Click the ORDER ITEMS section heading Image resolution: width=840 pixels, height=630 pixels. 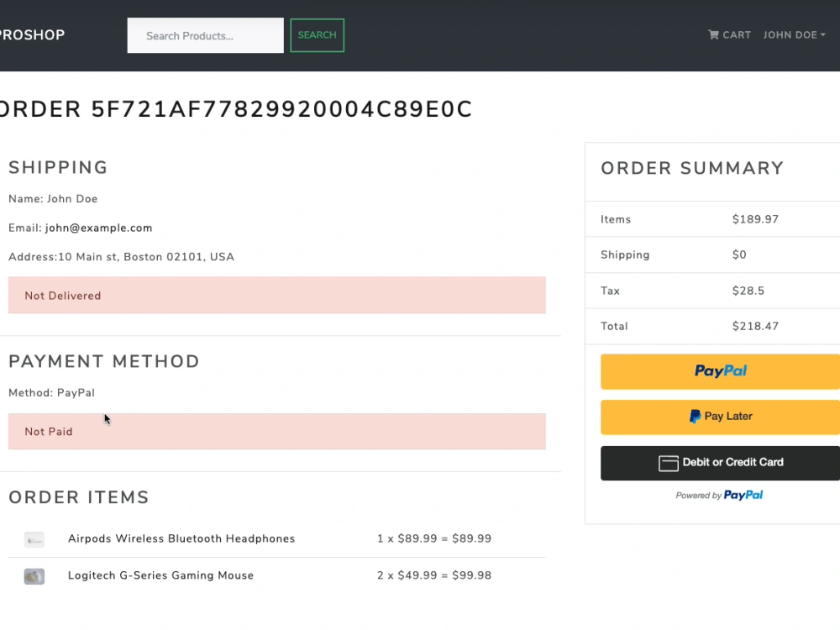[x=78, y=497]
